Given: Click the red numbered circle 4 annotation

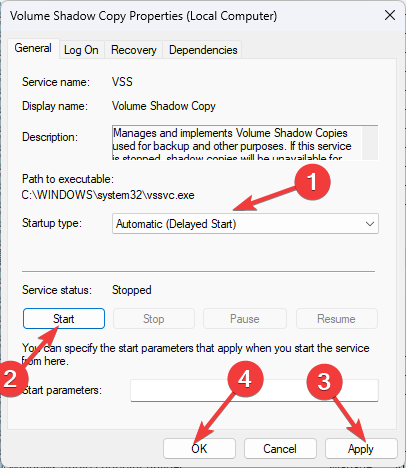Looking at the screenshot, I should coord(245,379).
